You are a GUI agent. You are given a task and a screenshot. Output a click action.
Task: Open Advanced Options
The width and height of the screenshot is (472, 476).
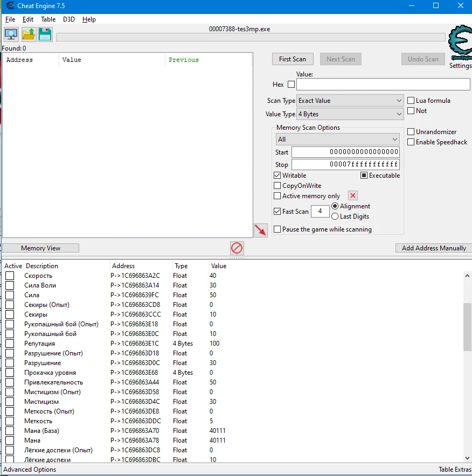[x=30, y=470]
